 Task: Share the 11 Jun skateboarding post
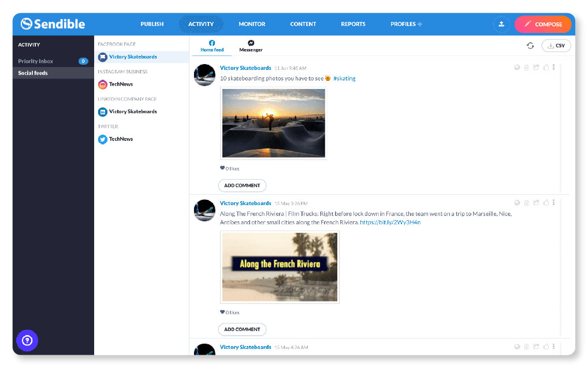coord(536,68)
